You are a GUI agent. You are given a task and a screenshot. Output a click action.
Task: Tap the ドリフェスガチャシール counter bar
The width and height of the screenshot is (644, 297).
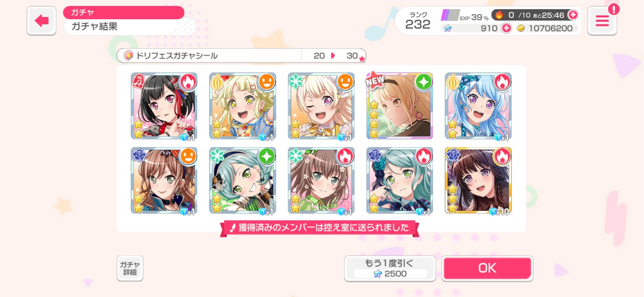tap(241, 55)
